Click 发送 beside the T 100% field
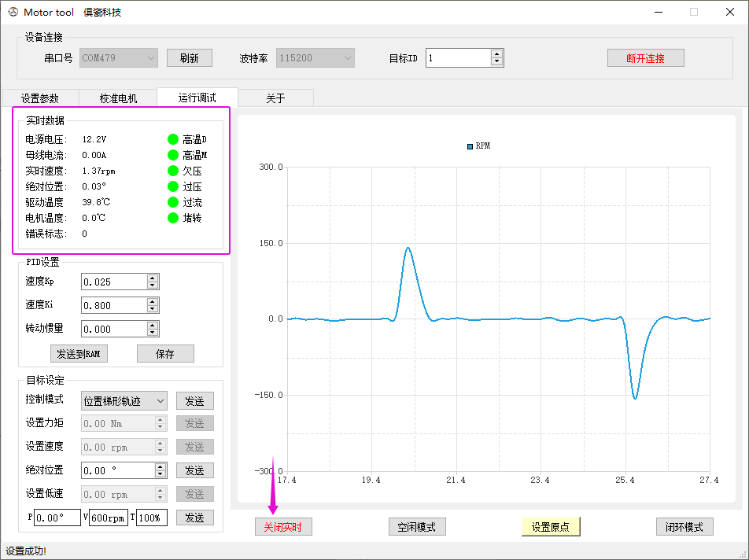Screen dimensions: 749x560 coord(195,518)
